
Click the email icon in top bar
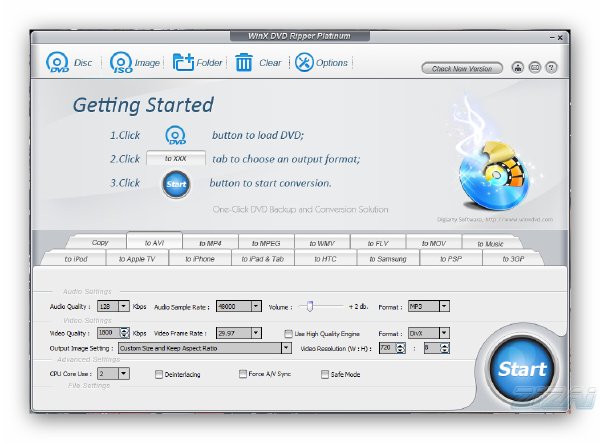coord(535,68)
